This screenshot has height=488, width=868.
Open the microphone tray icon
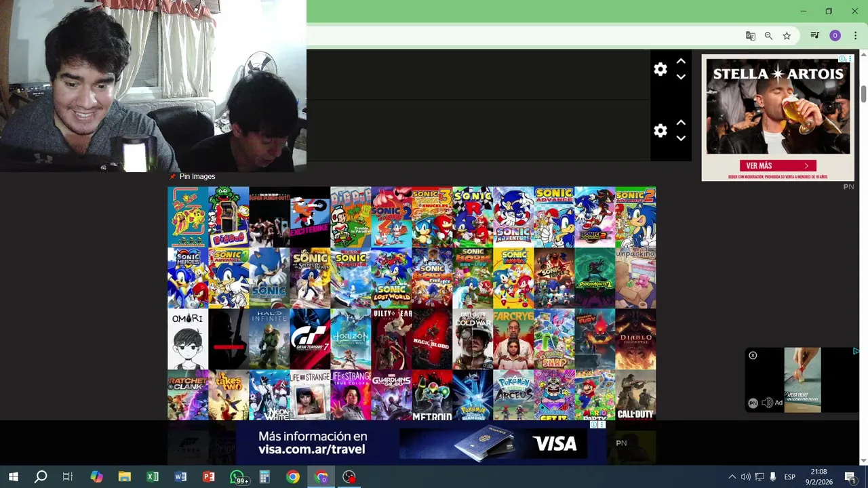point(772,477)
